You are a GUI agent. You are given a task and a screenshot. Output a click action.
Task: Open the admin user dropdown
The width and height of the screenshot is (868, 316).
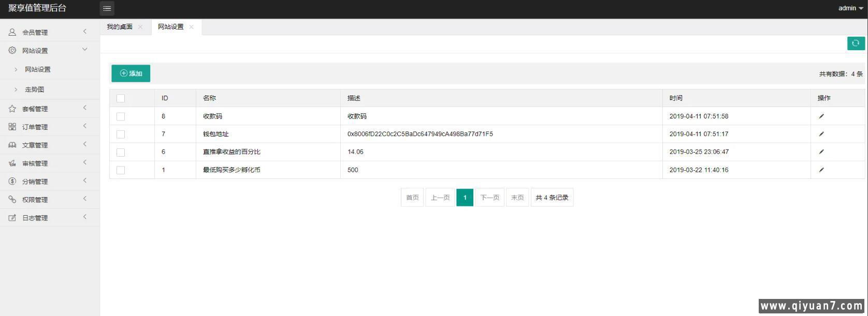point(850,8)
